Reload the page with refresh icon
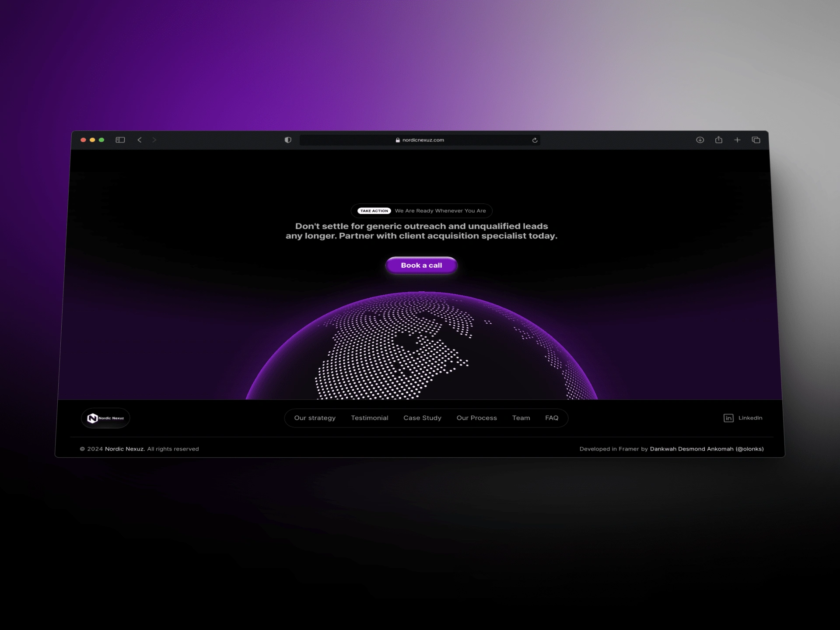Image resolution: width=840 pixels, height=630 pixels. coord(535,140)
